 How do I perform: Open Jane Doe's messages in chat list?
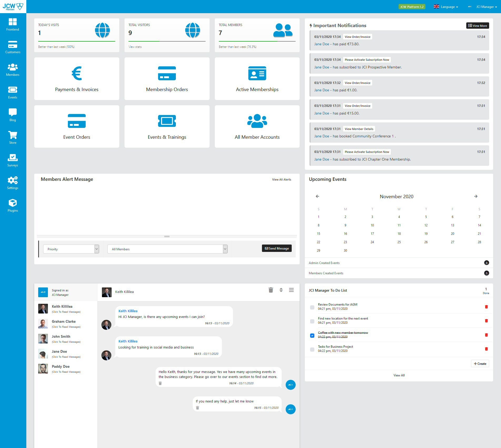(66, 354)
